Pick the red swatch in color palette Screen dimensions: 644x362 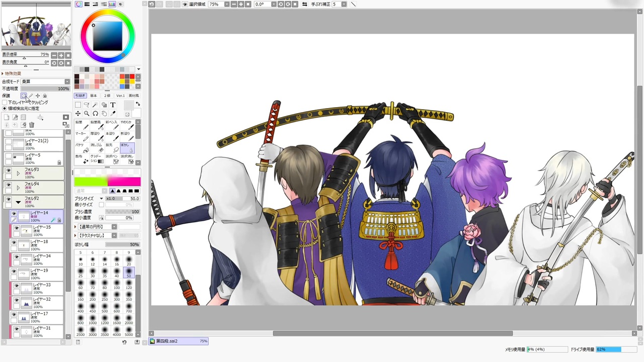tap(132, 76)
